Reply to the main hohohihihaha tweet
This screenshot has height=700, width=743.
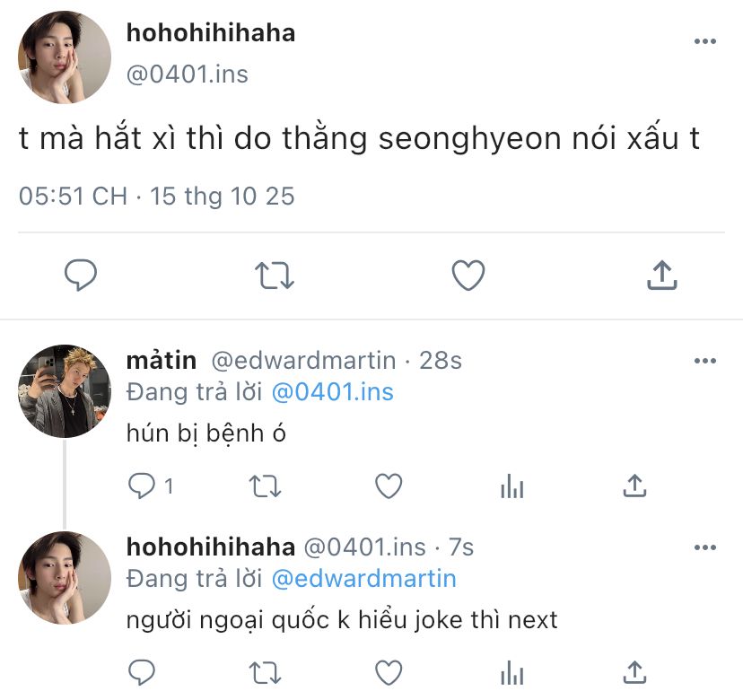coord(81,276)
